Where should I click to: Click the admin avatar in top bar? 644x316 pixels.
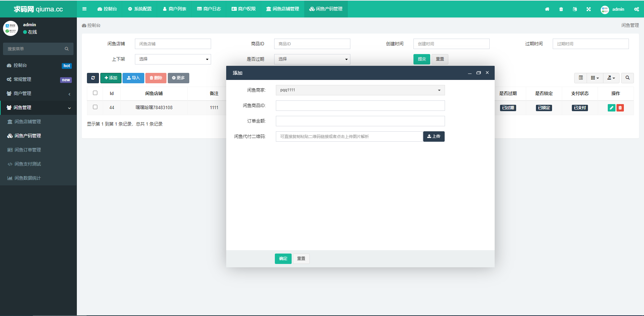tap(605, 9)
